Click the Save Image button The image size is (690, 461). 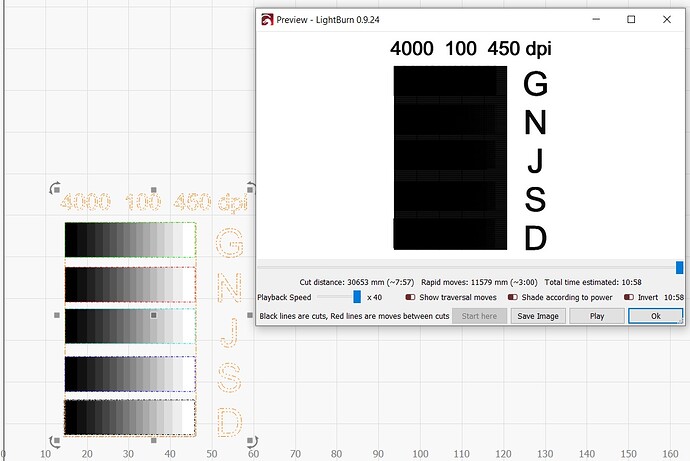538,316
